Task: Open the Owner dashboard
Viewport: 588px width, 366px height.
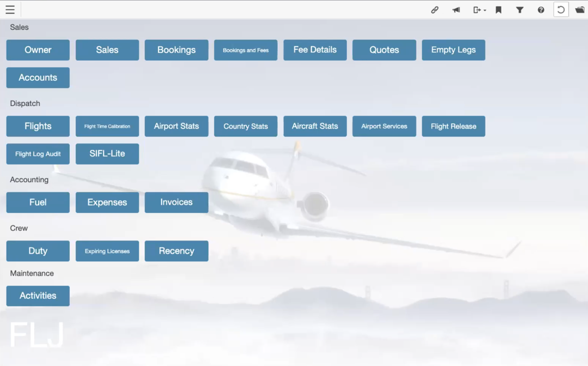Action: [38, 50]
